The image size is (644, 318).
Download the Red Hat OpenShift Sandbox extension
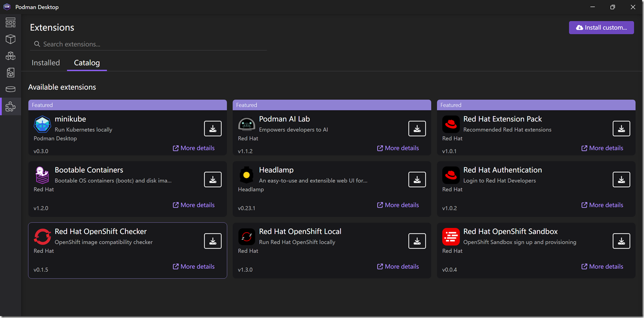(x=621, y=241)
